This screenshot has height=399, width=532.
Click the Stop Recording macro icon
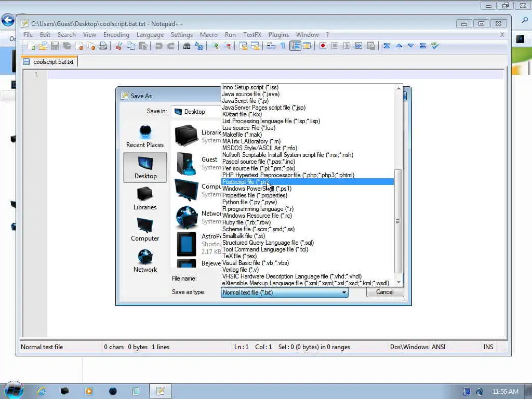pyautogui.click(x=335, y=46)
